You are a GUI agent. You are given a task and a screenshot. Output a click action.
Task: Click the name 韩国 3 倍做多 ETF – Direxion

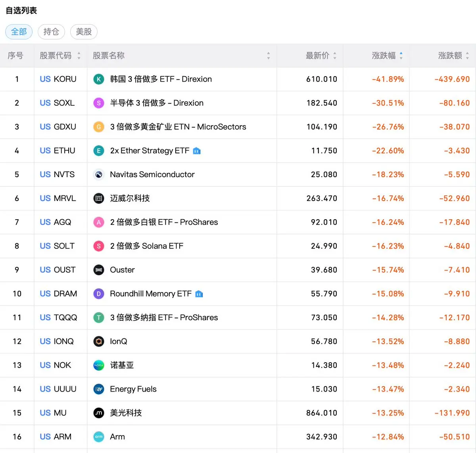coord(161,79)
